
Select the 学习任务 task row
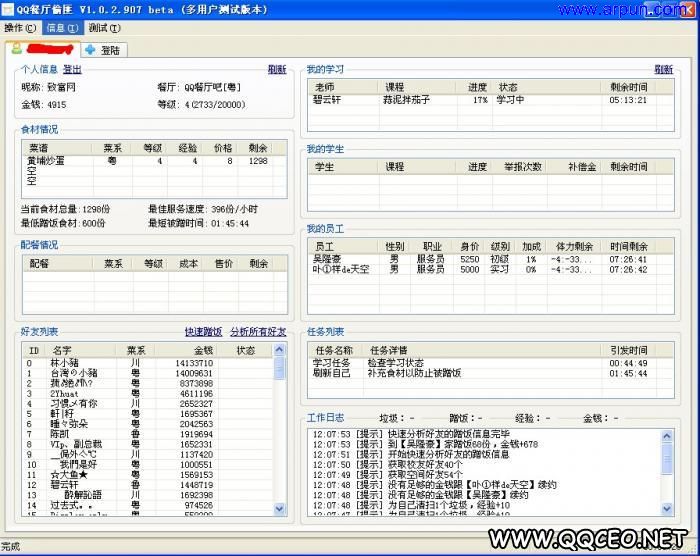pos(490,363)
